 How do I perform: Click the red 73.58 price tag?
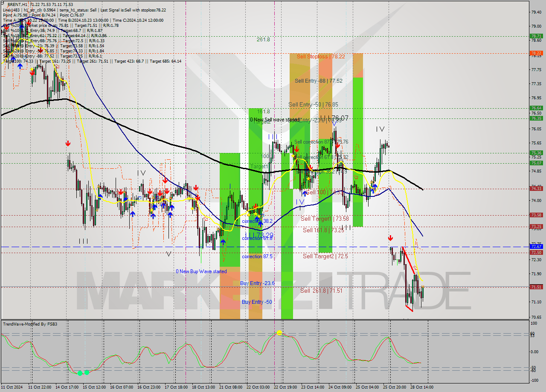[536, 215]
